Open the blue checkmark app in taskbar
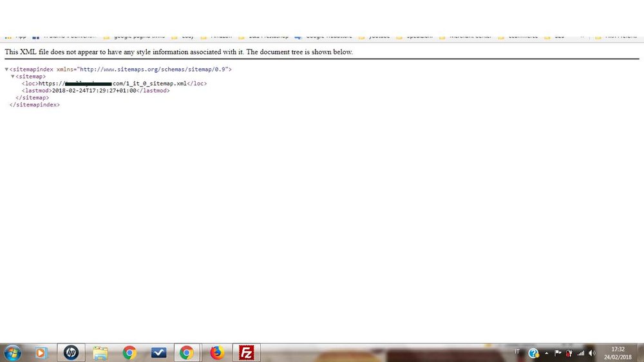This screenshot has width=644, height=362. point(158,353)
